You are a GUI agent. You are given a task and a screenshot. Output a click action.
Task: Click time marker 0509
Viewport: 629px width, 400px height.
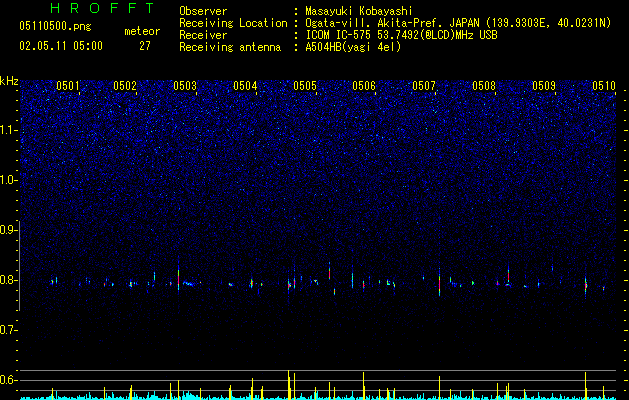coord(544,86)
